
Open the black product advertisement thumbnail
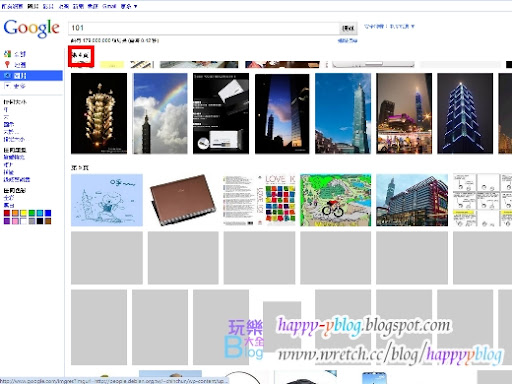click(221, 113)
